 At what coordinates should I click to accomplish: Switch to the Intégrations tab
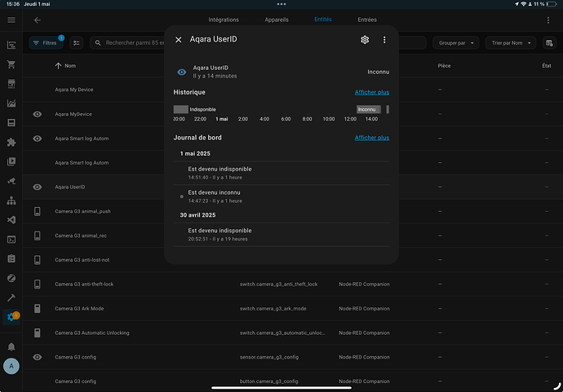tap(224, 20)
